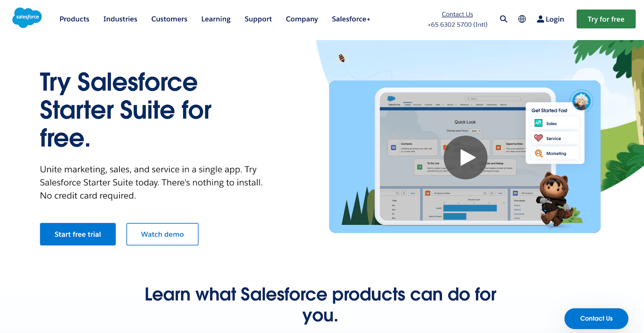Click the Service heart icon
Screen dimensions: 644x333
[539, 138]
